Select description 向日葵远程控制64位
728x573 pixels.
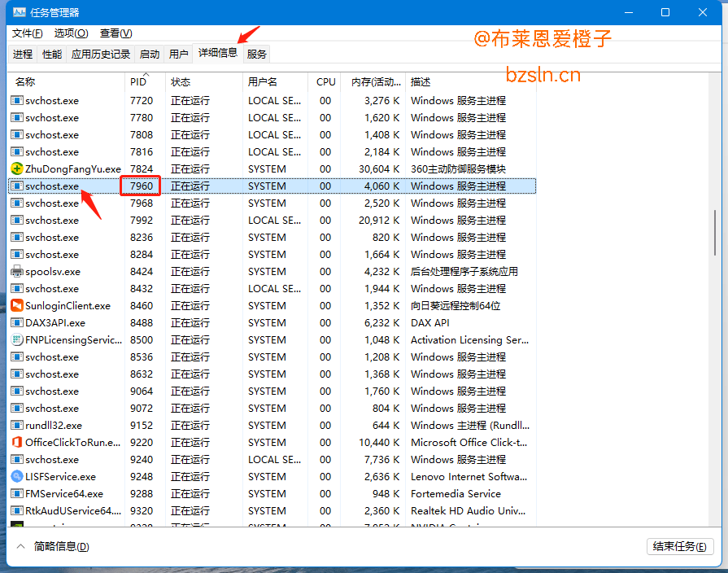(455, 305)
